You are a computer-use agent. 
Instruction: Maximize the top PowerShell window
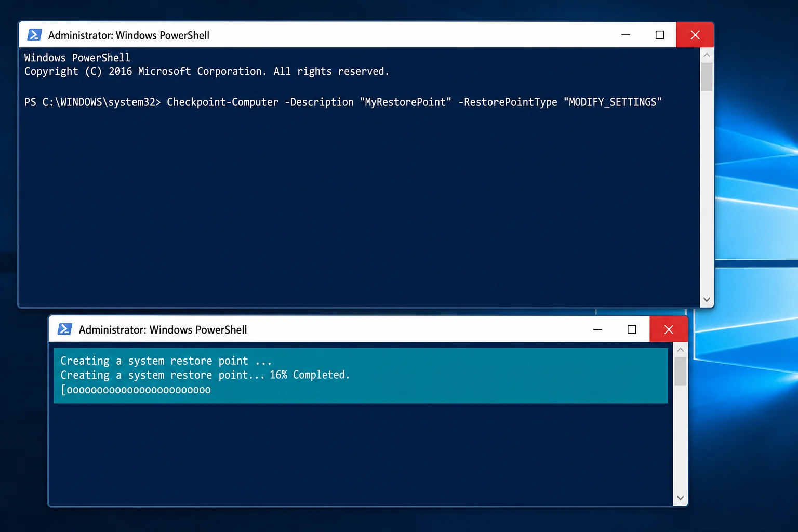[660, 35]
